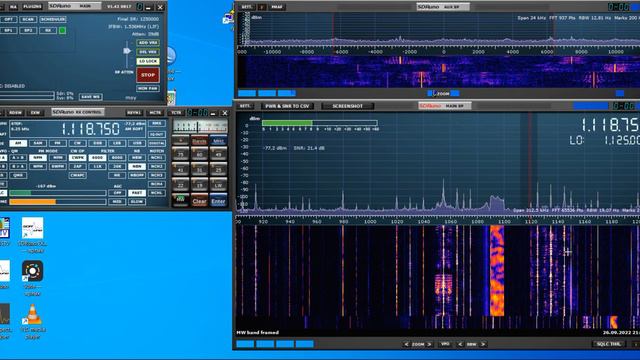Toggle NCH4 notch filter
Screen dimensions: 640x360
pyautogui.click(x=157, y=184)
